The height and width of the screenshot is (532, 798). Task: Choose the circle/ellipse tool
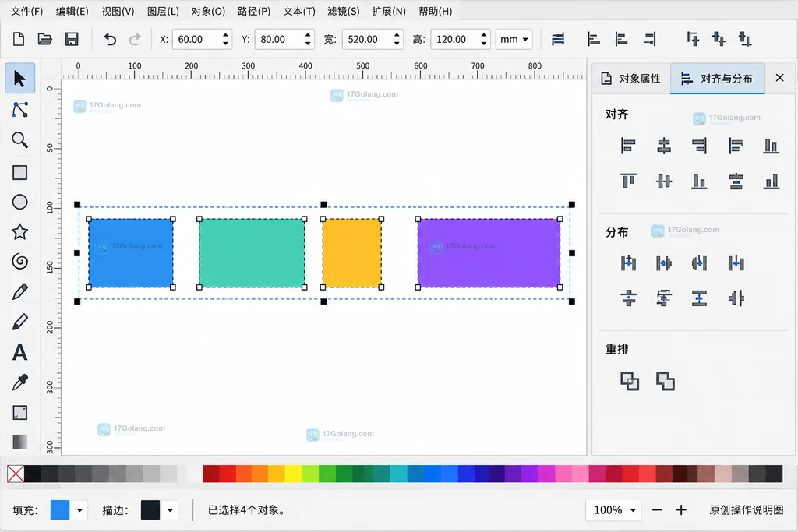coord(19,202)
